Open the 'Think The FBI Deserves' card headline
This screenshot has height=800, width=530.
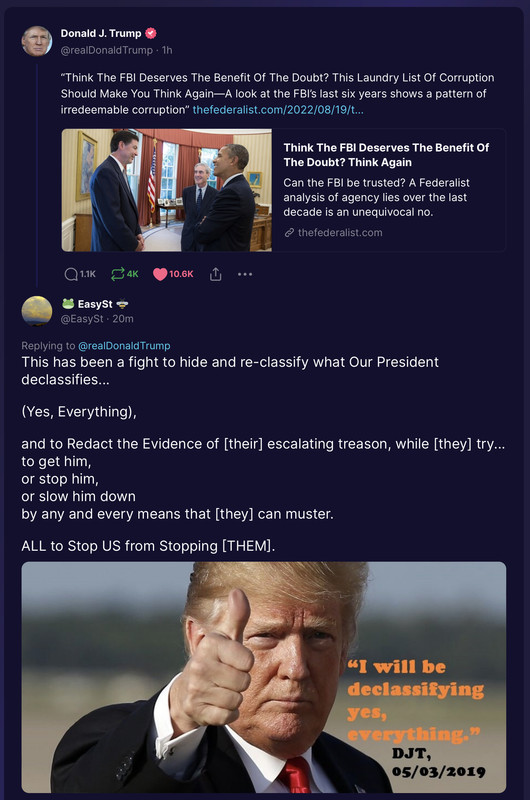pos(386,155)
